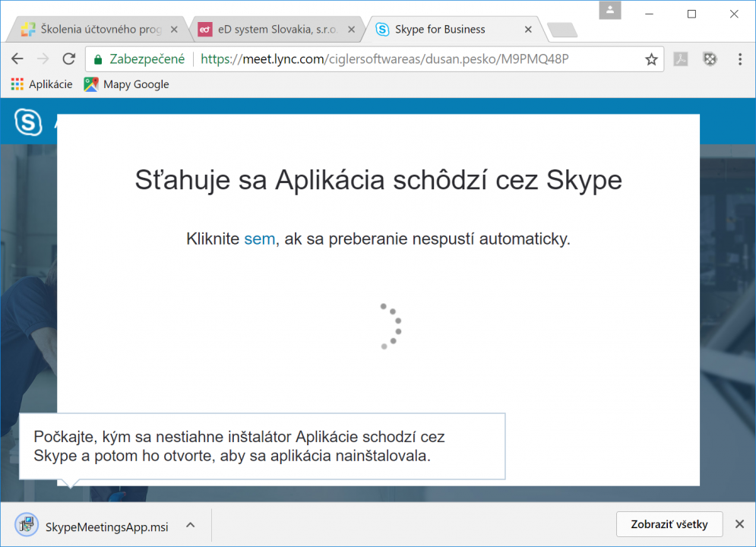756x547 pixels.
Task: Click the green secure padlock icon
Action: tap(98, 59)
